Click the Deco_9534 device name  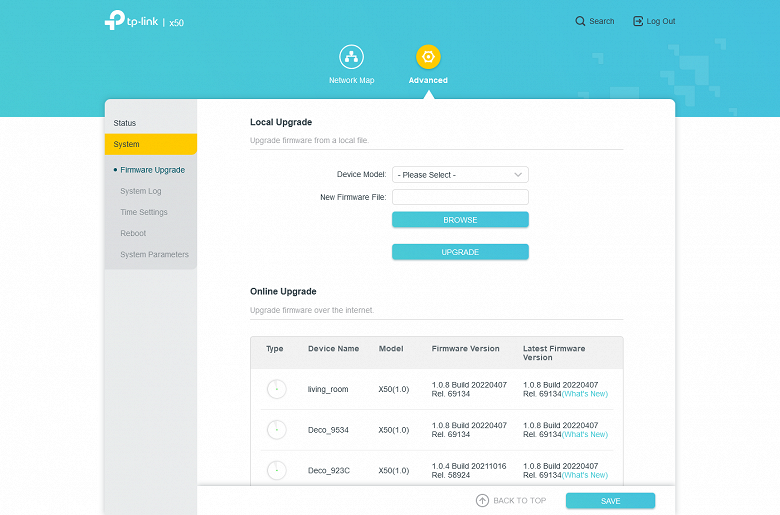point(328,430)
